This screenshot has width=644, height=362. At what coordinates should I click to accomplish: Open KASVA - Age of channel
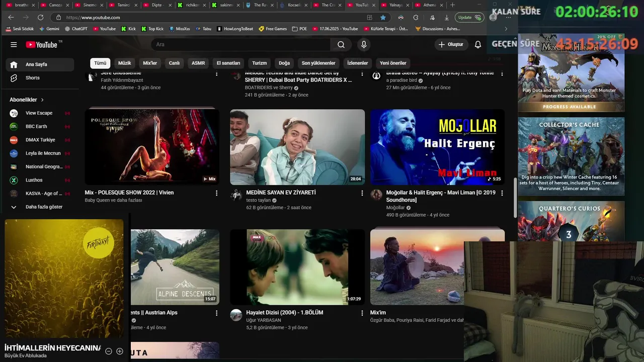tap(40, 194)
